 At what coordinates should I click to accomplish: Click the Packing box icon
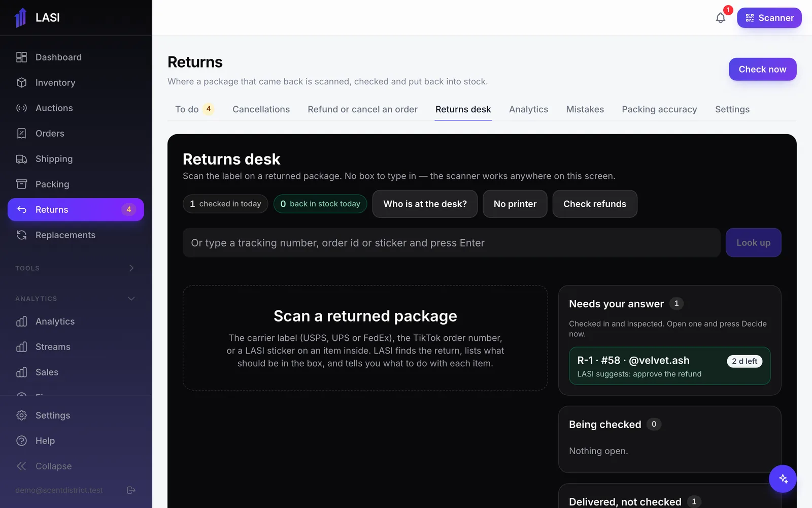click(x=21, y=184)
